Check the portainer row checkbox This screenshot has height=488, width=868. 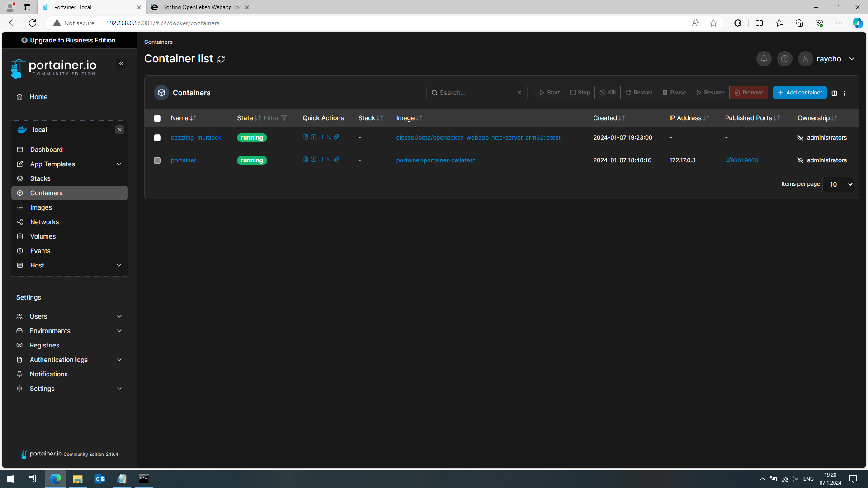[157, 160]
